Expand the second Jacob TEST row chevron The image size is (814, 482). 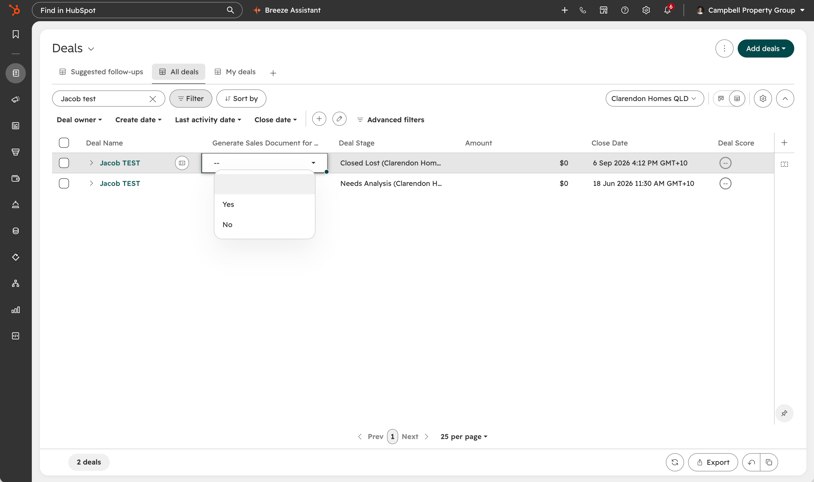point(91,183)
